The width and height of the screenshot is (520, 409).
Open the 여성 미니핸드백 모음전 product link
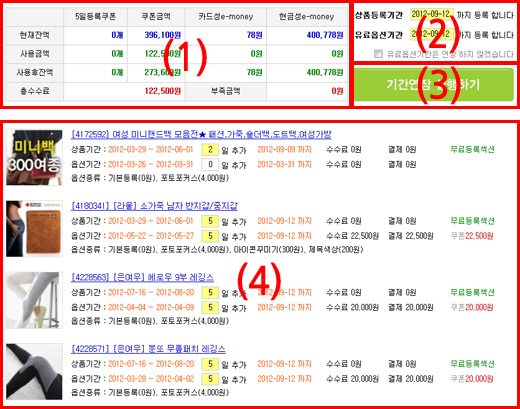coord(201,135)
